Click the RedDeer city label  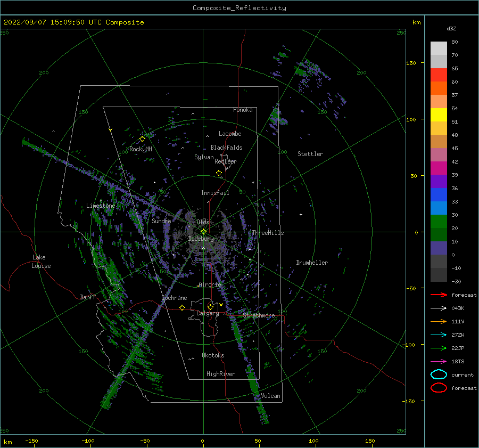point(226,161)
